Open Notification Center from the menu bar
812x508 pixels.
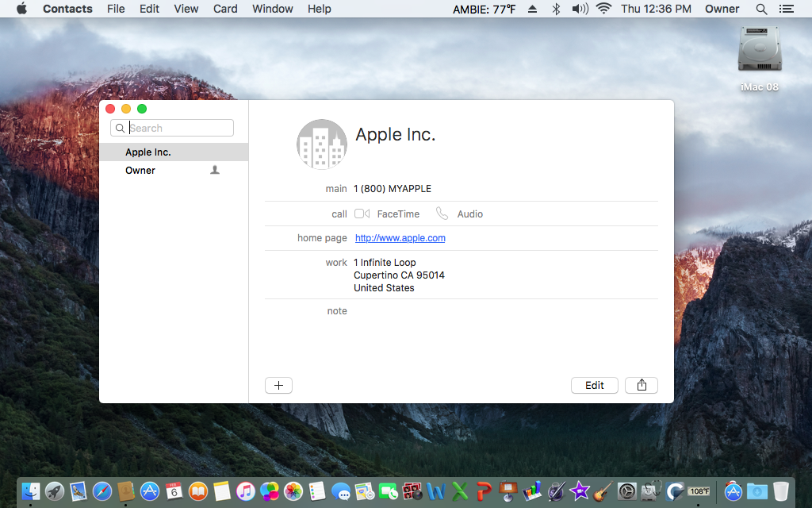(x=786, y=9)
